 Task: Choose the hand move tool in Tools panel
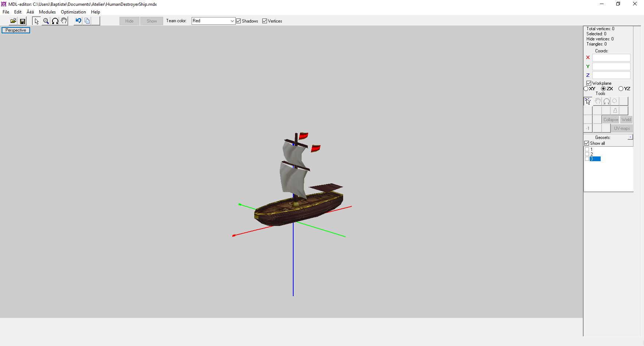pyautogui.click(x=597, y=101)
